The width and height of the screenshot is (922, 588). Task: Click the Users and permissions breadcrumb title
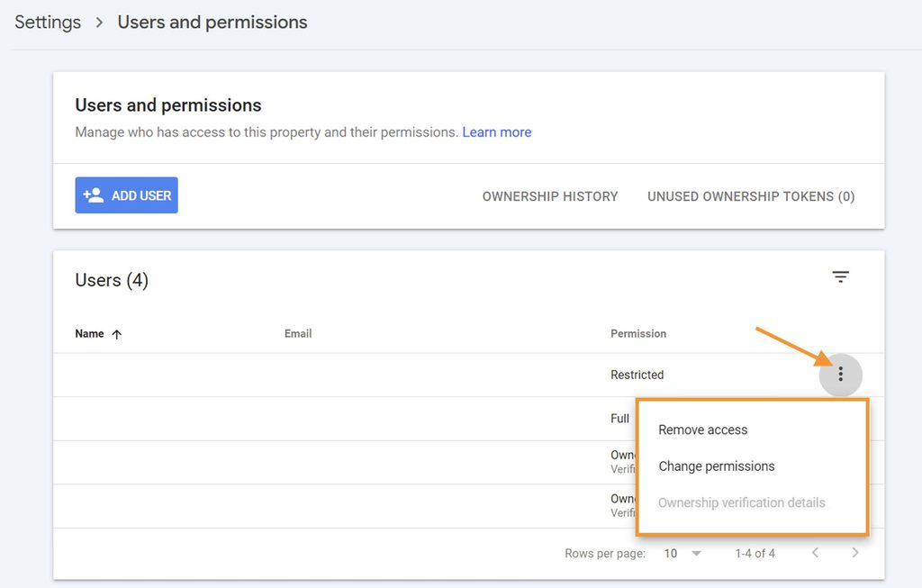point(212,23)
